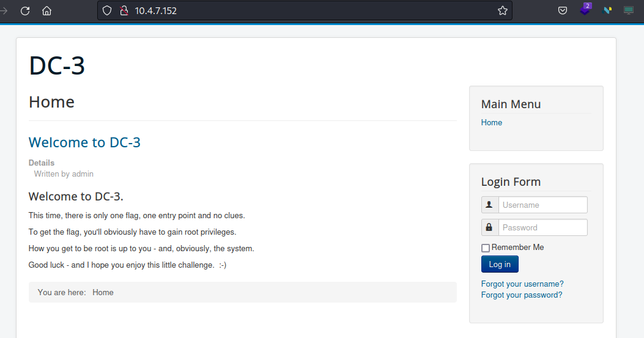The height and width of the screenshot is (338, 644).
Task: Click the 'Welcome to DC-3.' subheading
Action: [76, 196]
